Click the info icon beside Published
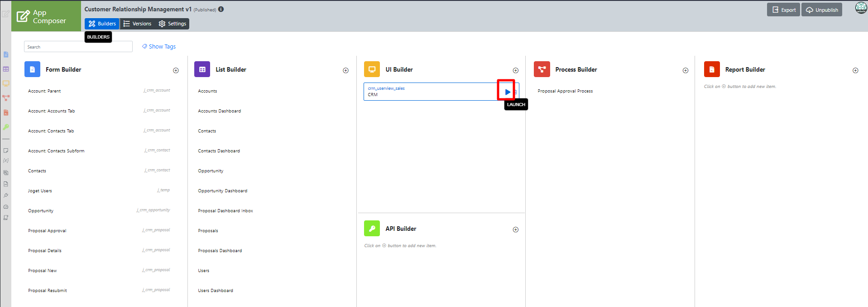The width and height of the screenshot is (868, 307). [x=221, y=9]
